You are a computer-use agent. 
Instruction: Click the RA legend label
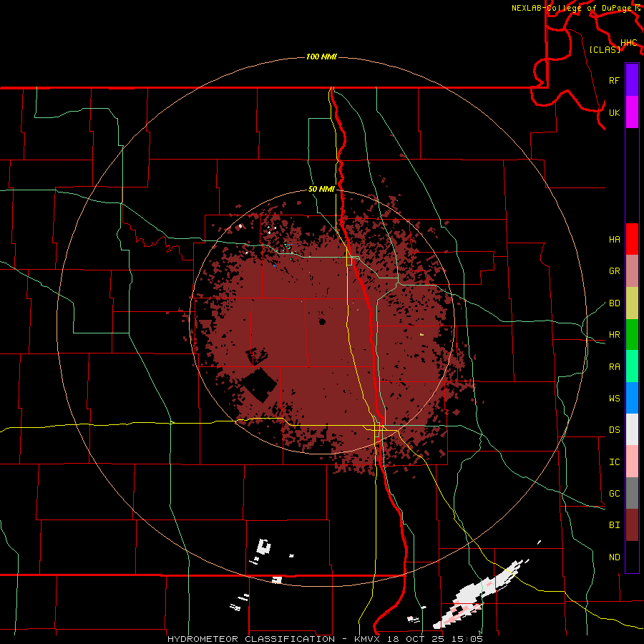(x=614, y=367)
